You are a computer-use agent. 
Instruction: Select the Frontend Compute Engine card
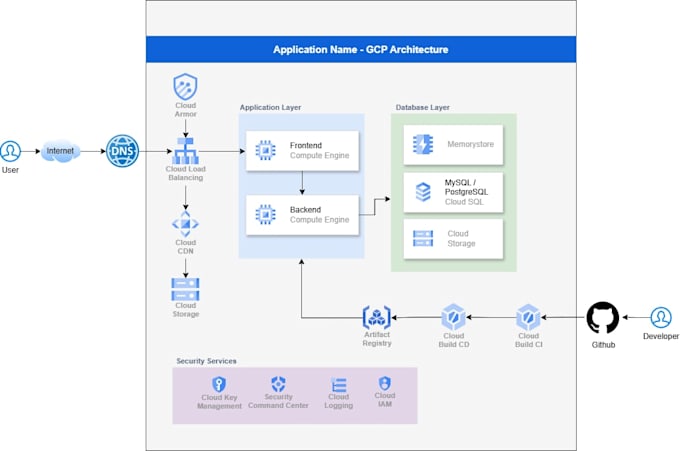[302, 151]
